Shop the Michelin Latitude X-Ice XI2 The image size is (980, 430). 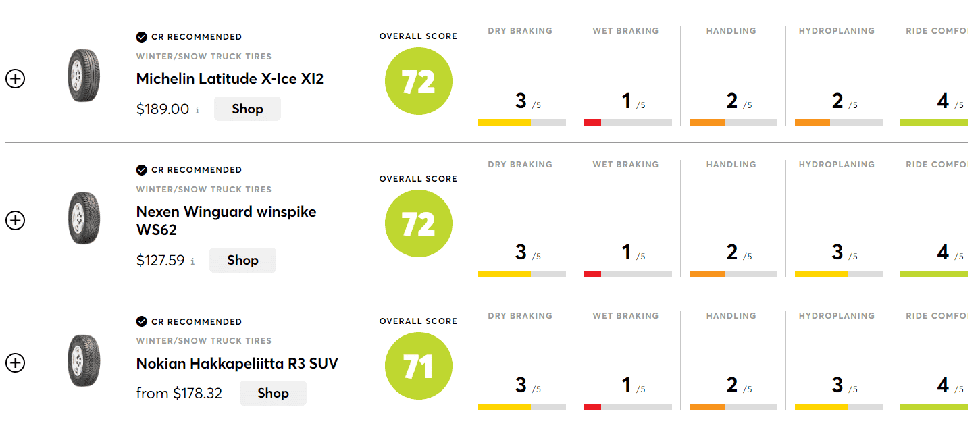(x=247, y=109)
